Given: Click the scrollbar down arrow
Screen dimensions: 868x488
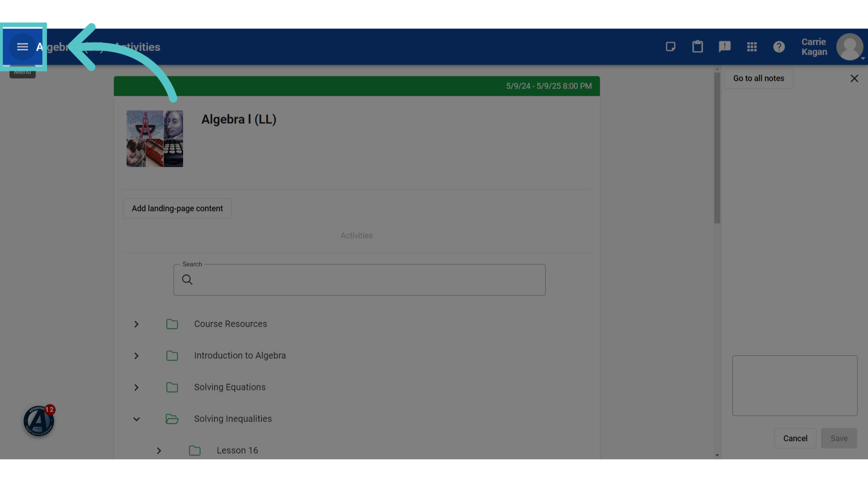Looking at the screenshot, I should pos(717,455).
